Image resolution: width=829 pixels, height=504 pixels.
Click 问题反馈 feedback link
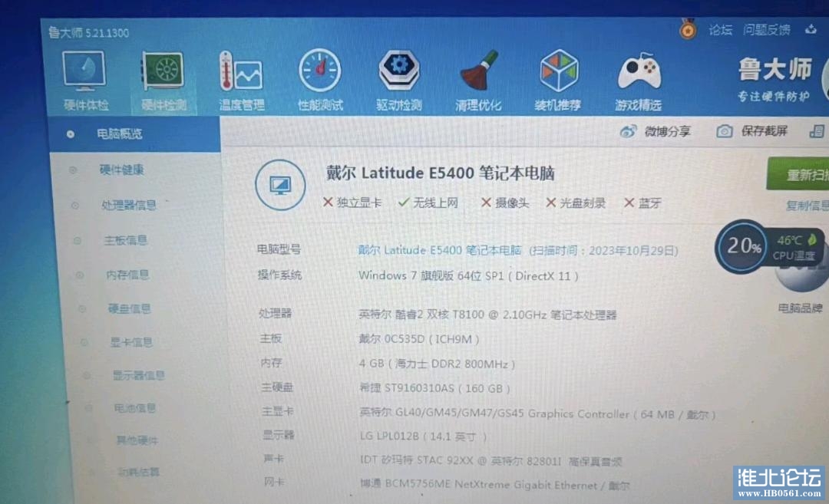[x=766, y=30]
